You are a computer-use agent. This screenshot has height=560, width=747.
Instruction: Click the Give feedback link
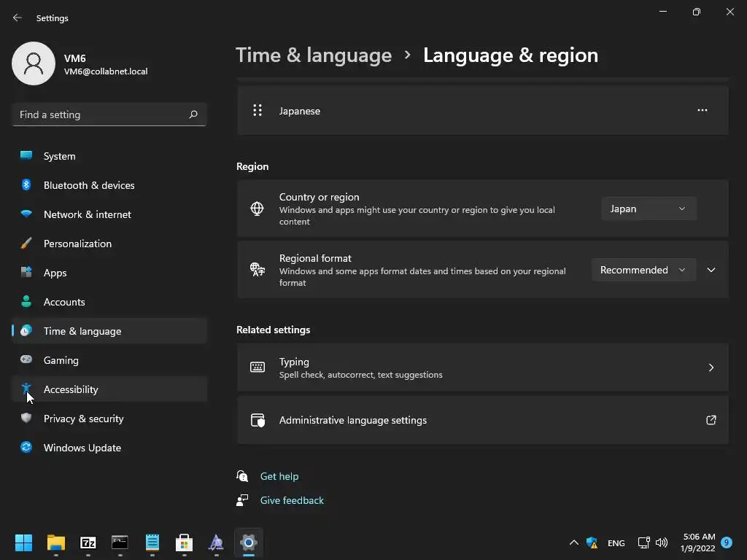coord(292,500)
